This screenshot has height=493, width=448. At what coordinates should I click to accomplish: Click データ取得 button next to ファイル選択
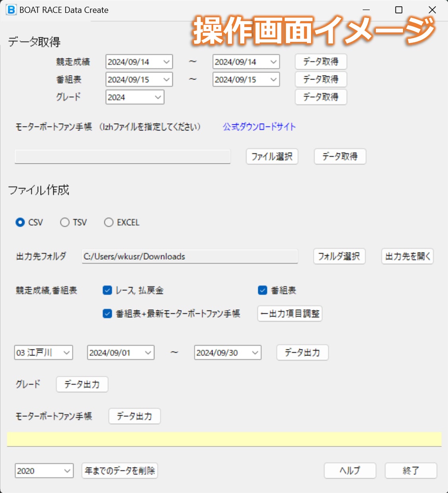340,156
